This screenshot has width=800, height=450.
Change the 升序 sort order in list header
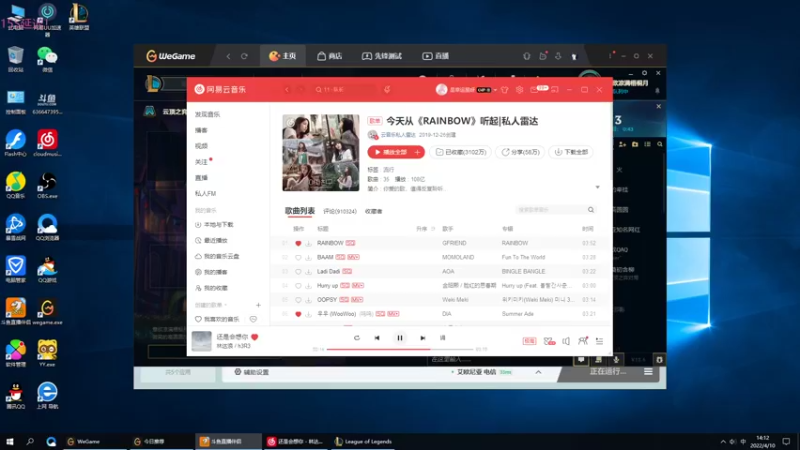426,229
